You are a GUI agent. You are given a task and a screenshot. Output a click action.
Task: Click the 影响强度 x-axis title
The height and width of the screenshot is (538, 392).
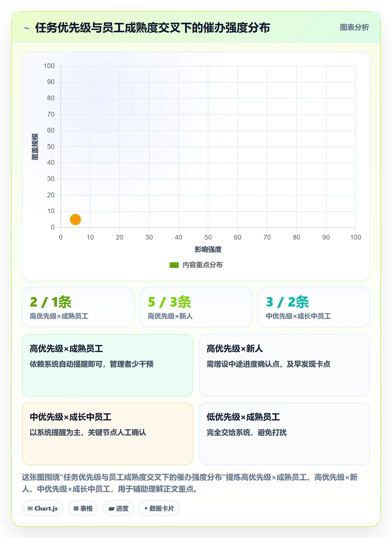point(208,249)
